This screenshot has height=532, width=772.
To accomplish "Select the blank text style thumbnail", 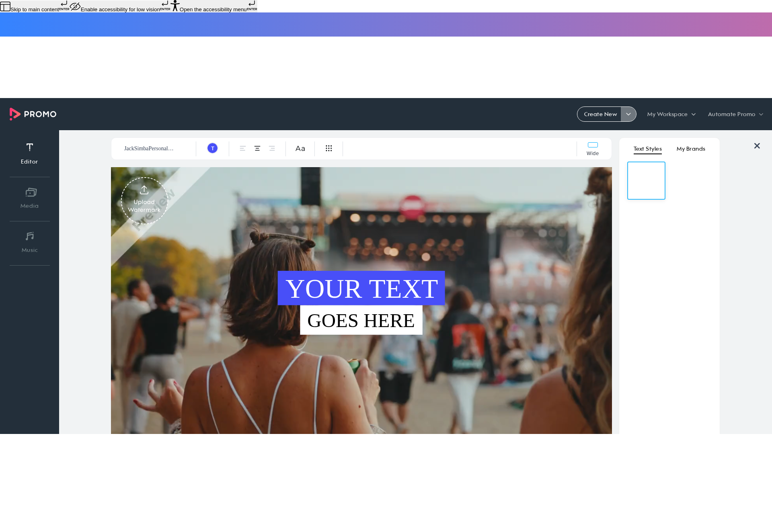I will 646,180.
